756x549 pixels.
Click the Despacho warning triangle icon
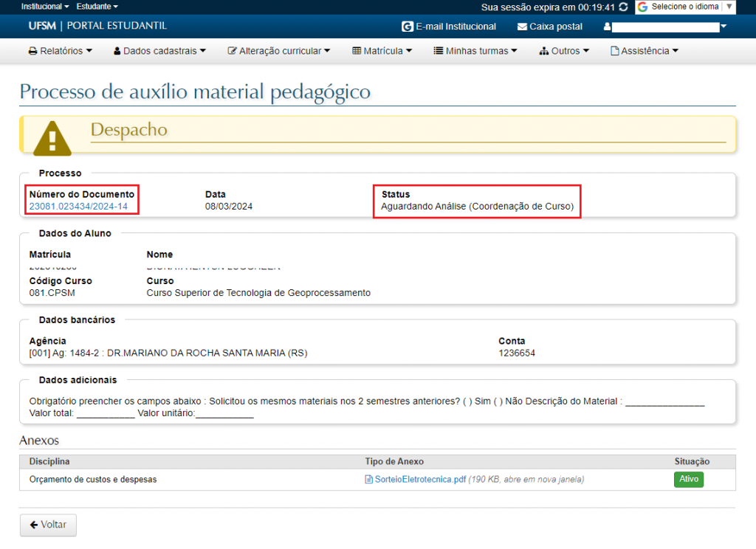[x=52, y=137]
